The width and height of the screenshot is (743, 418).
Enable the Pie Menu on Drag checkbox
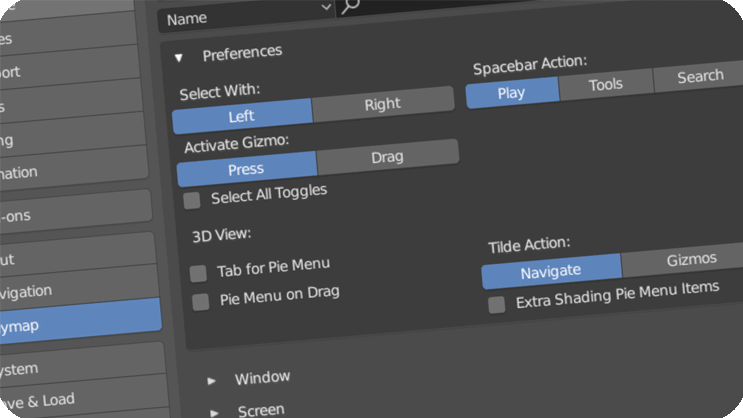pyautogui.click(x=201, y=301)
